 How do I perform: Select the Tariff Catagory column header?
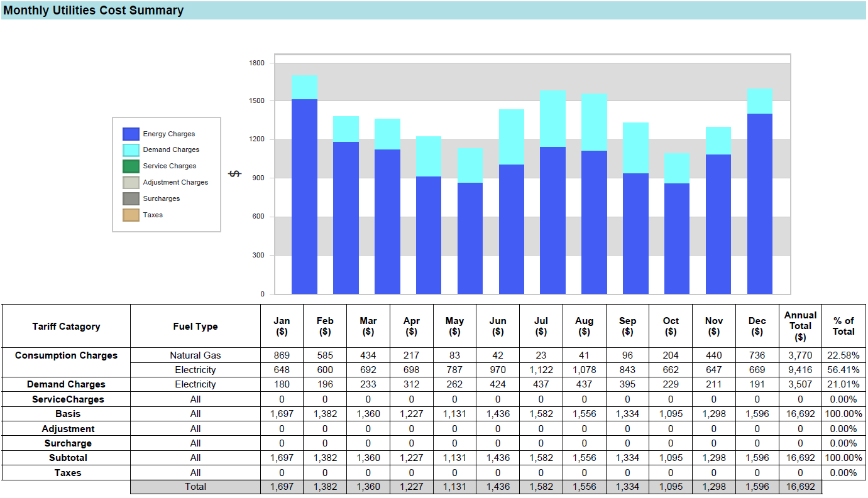(x=66, y=327)
